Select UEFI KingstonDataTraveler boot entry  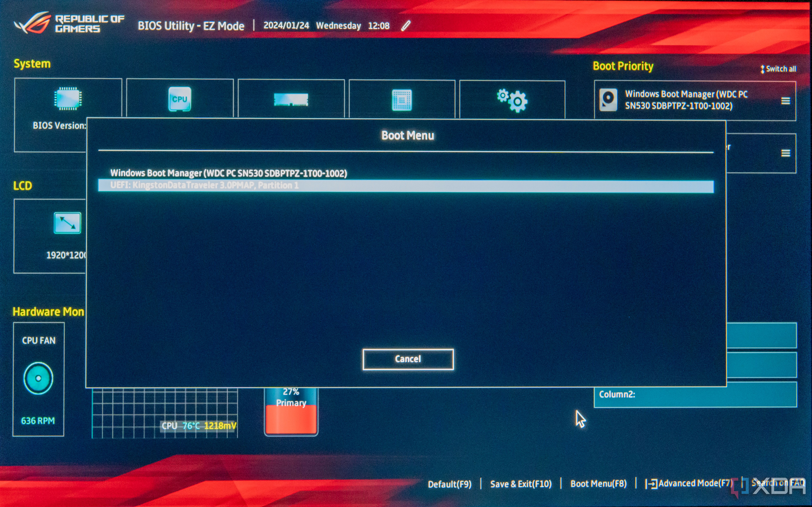[204, 186]
